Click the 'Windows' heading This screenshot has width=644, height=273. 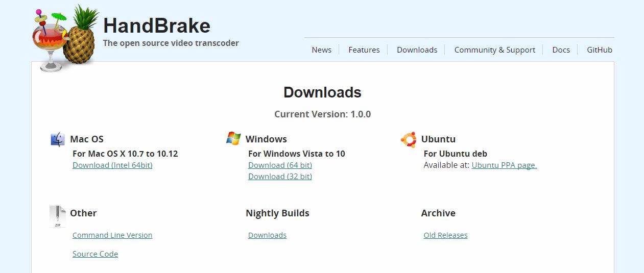(x=266, y=139)
